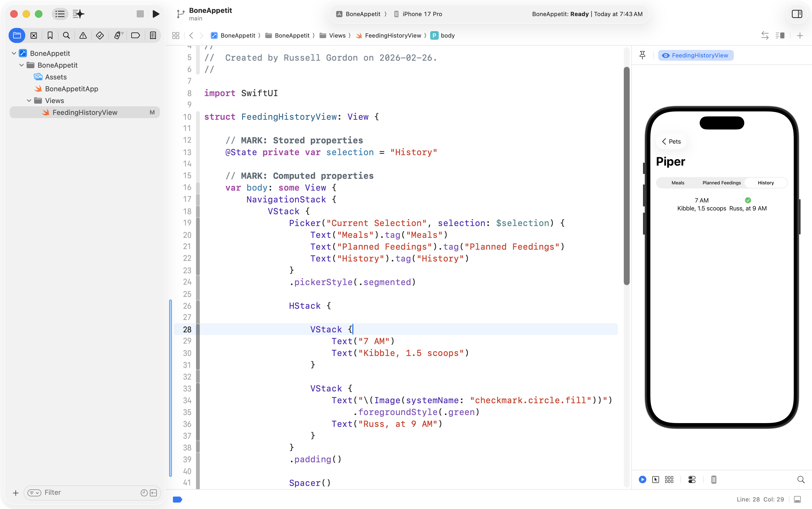The image size is (812, 509).
Task: Collapse the Views folder
Action: 29,101
